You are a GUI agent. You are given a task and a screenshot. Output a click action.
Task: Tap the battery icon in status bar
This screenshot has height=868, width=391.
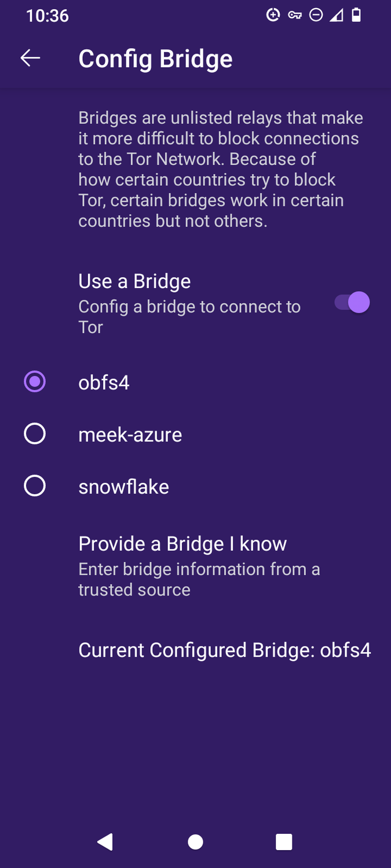point(356,15)
